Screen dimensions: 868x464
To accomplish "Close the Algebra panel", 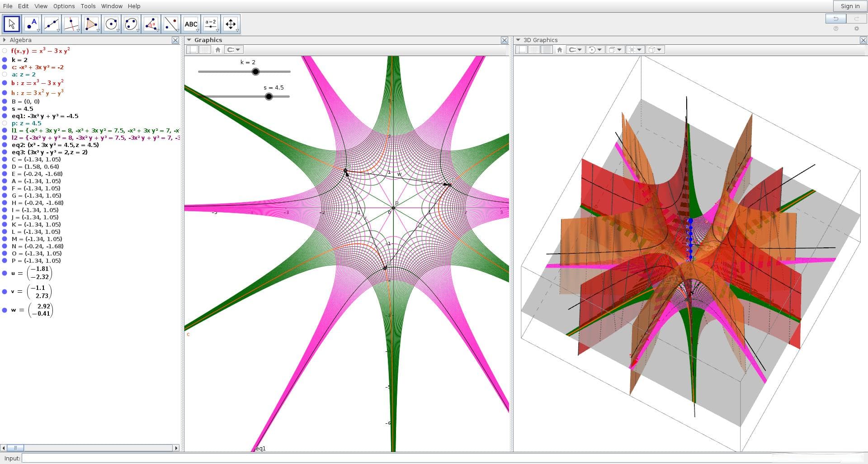I will 175,40.
